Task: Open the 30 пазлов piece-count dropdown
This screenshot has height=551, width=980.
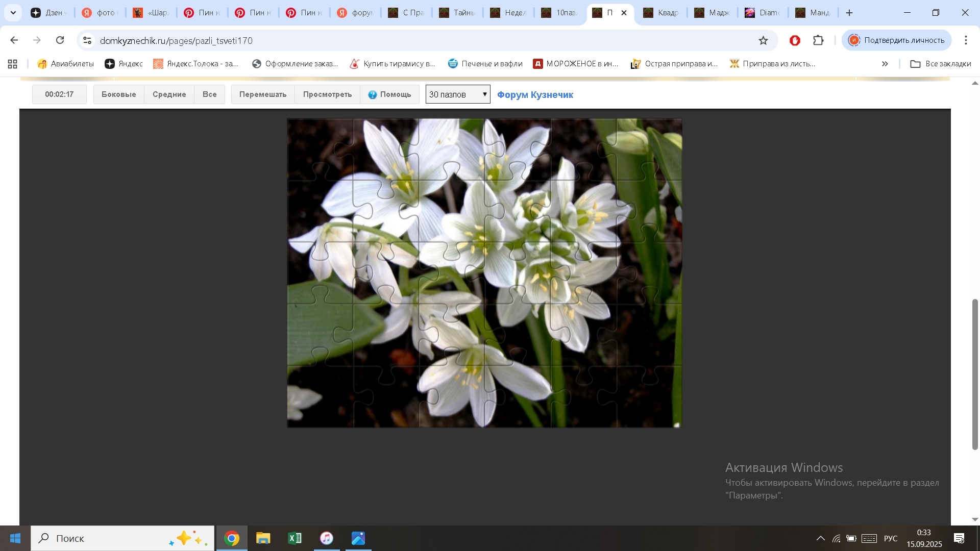Action: tap(458, 94)
